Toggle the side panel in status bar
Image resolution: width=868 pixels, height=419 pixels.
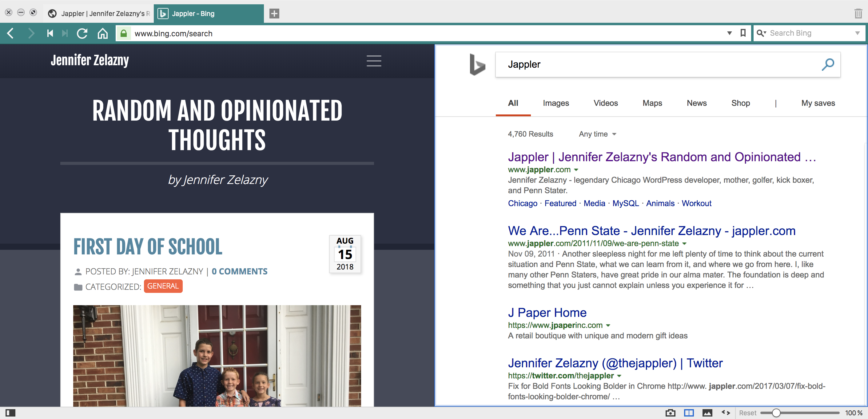10,413
